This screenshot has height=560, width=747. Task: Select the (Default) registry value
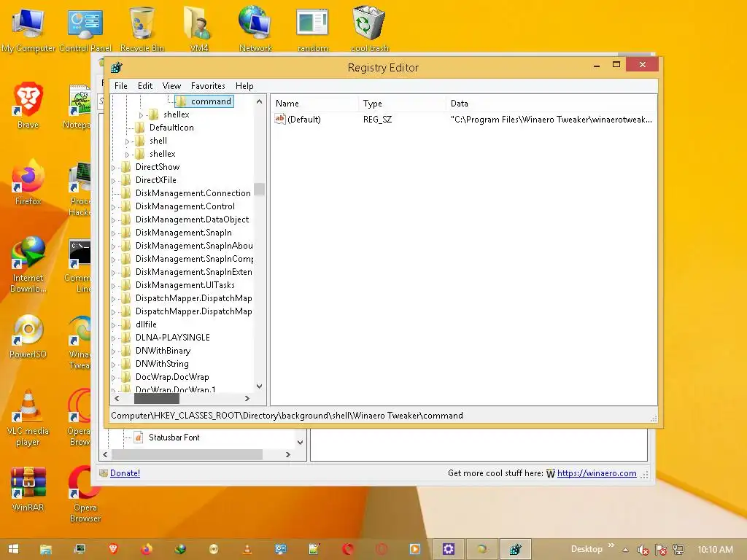(x=304, y=119)
